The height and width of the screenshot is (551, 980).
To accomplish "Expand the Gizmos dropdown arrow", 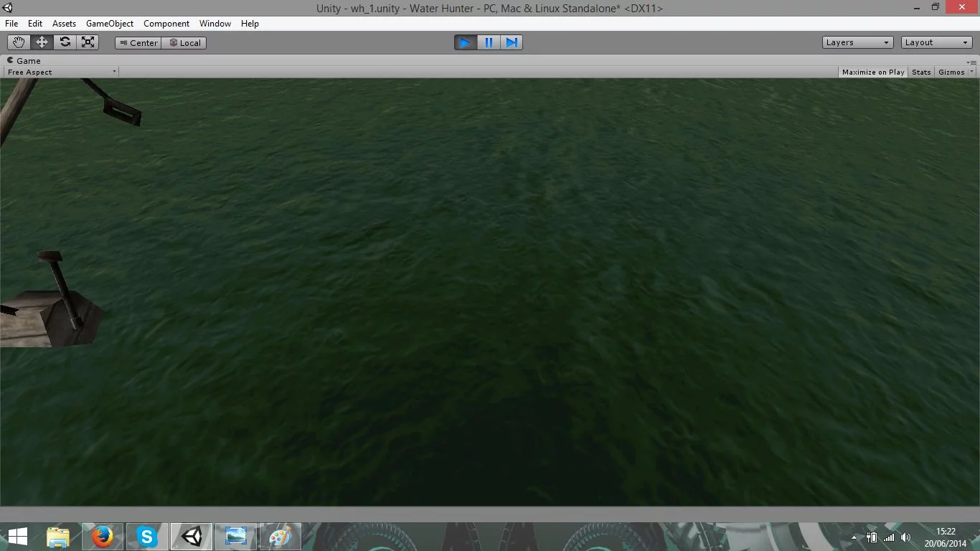I will click(971, 72).
